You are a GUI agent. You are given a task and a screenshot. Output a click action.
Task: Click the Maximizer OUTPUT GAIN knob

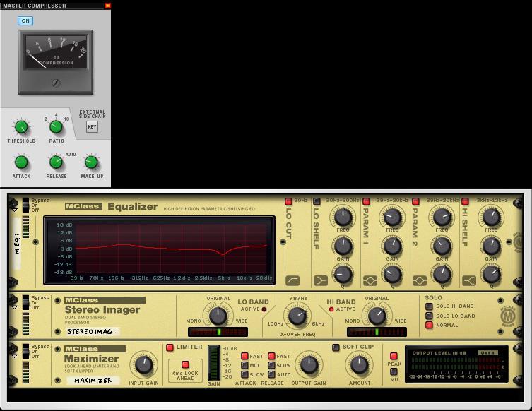point(309,365)
